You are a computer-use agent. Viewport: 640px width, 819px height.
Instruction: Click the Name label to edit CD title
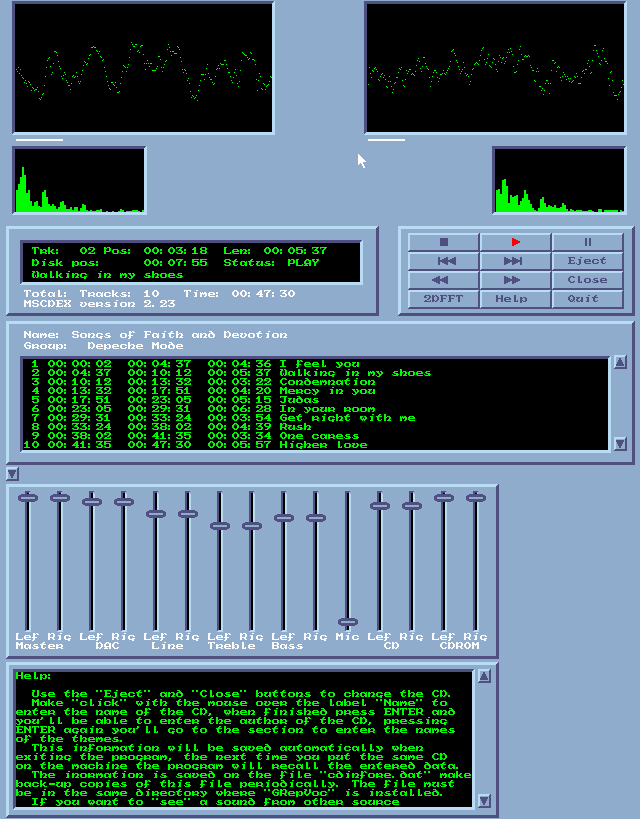[x=41, y=335]
